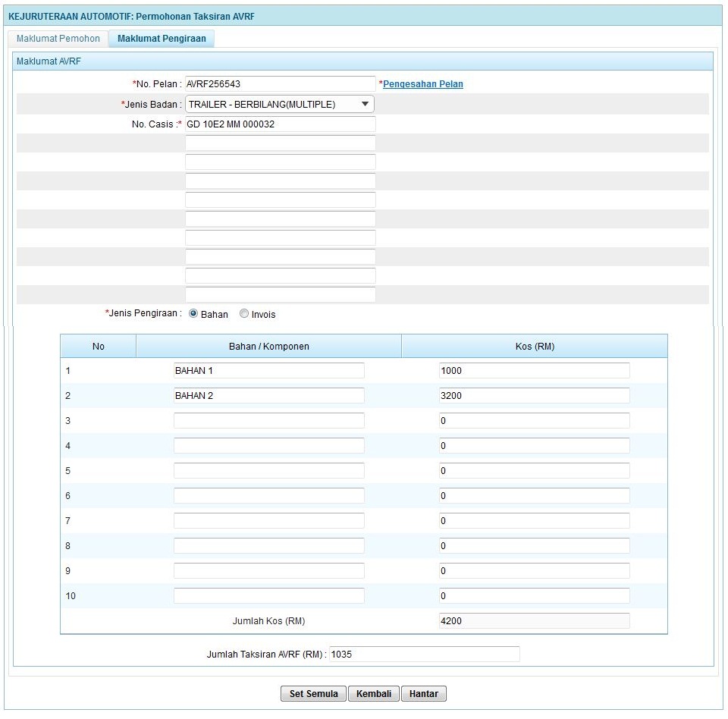Select the Invois radio button
Viewport: 728px width, 719px height.
pyautogui.click(x=243, y=313)
